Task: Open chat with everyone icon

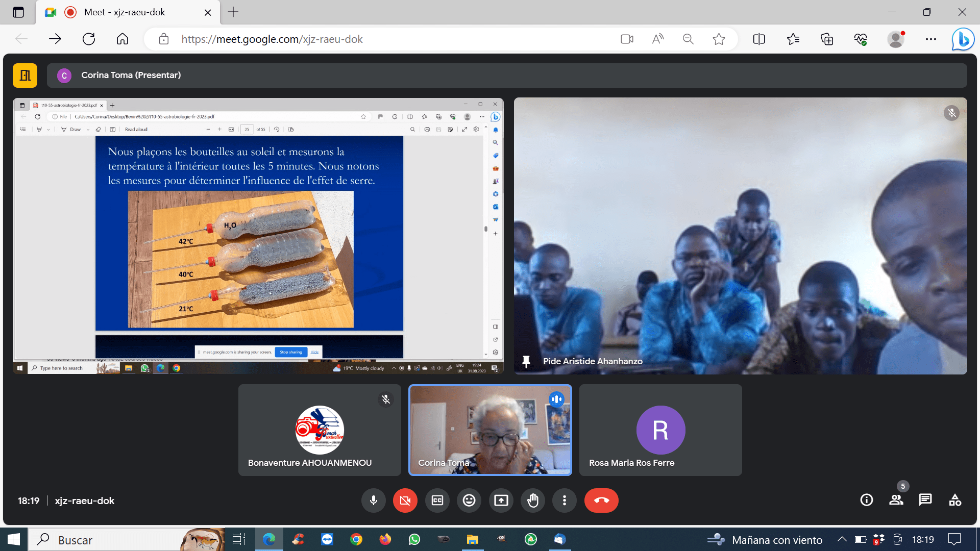Action: [x=925, y=500]
